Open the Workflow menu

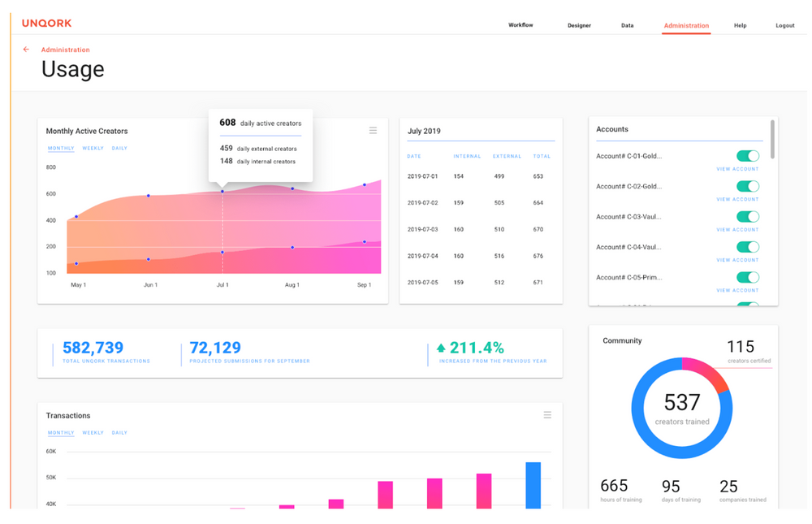(520, 25)
